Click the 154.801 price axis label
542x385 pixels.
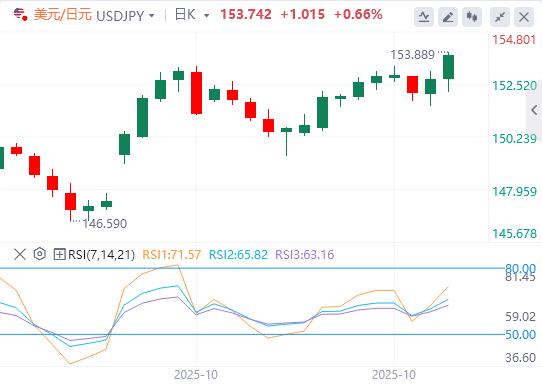pos(514,40)
